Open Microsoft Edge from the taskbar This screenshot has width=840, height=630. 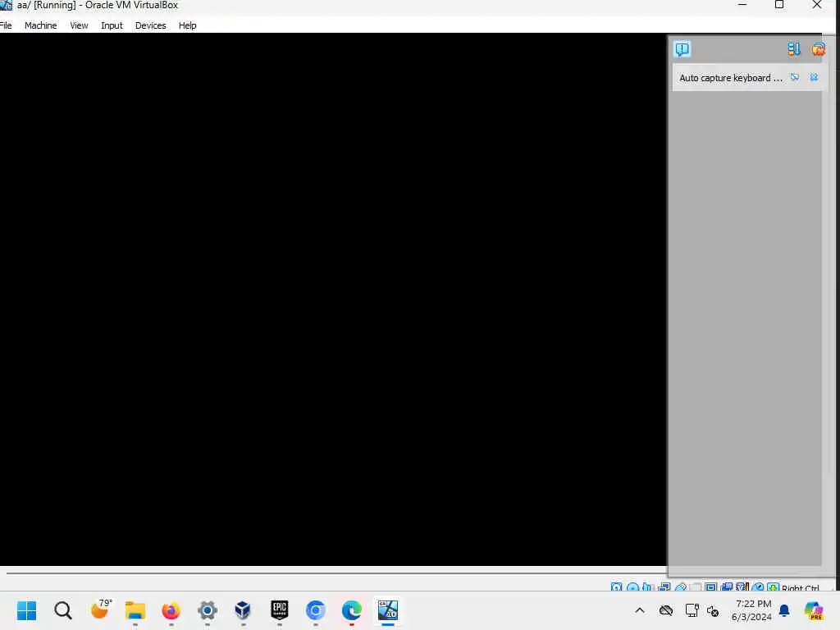click(x=351, y=610)
